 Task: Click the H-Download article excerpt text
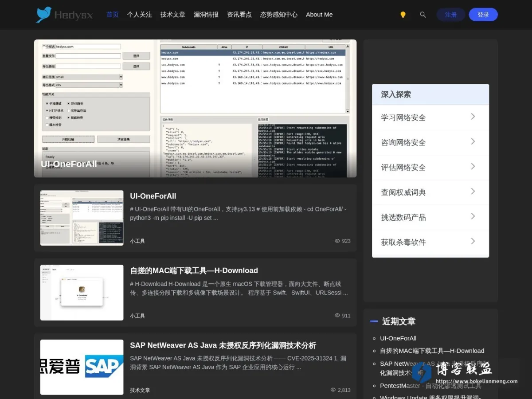[239, 288]
